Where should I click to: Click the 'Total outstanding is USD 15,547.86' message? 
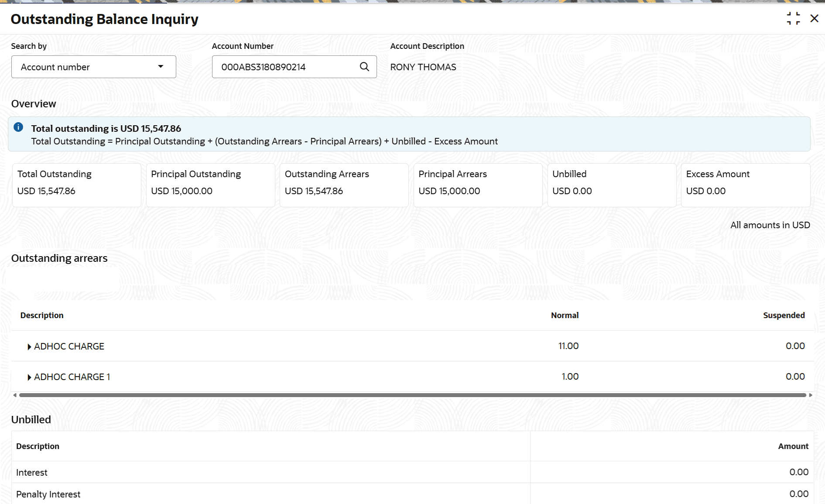point(106,128)
